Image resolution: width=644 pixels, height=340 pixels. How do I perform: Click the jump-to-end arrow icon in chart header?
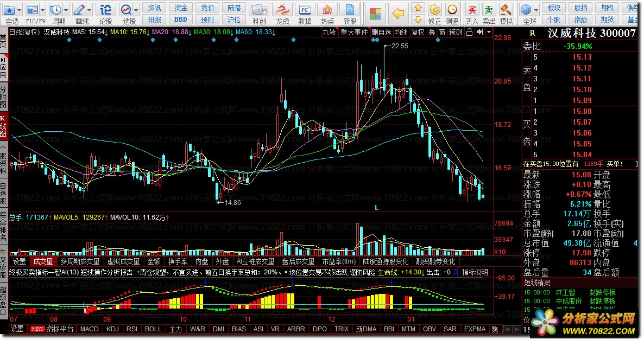(479, 32)
